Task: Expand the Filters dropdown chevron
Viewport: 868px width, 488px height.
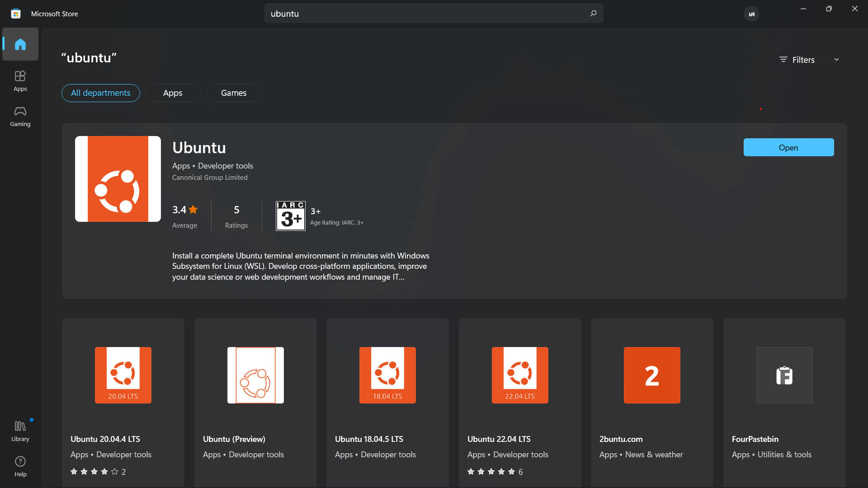Action: [836, 60]
